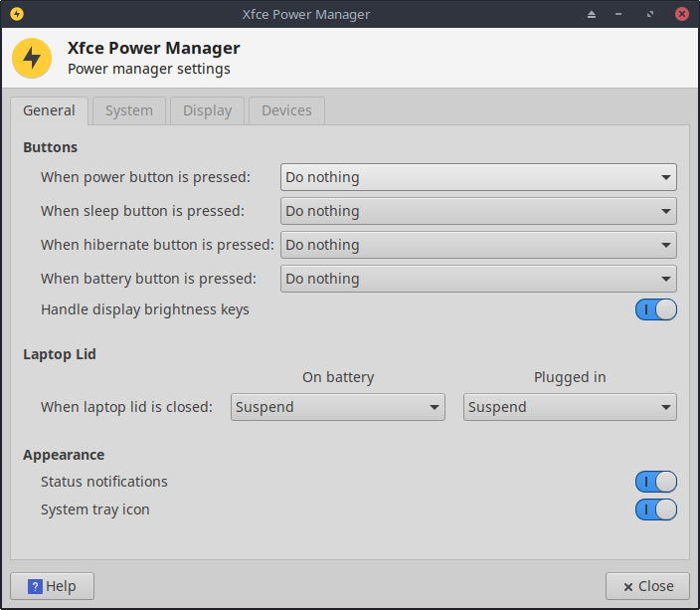Maximize the Xfce Power Manager window
The image size is (700, 610).
pyautogui.click(x=650, y=14)
